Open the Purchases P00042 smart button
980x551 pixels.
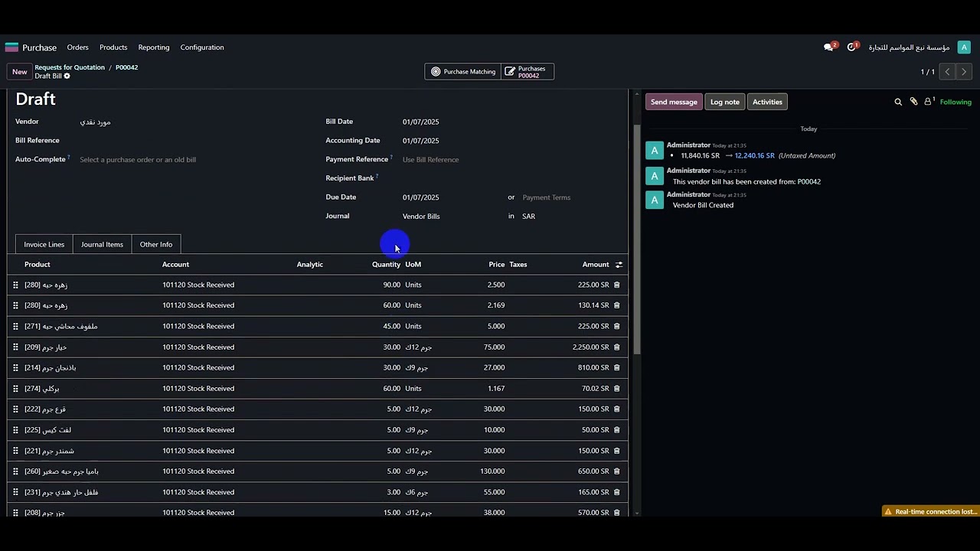(x=528, y=72)
